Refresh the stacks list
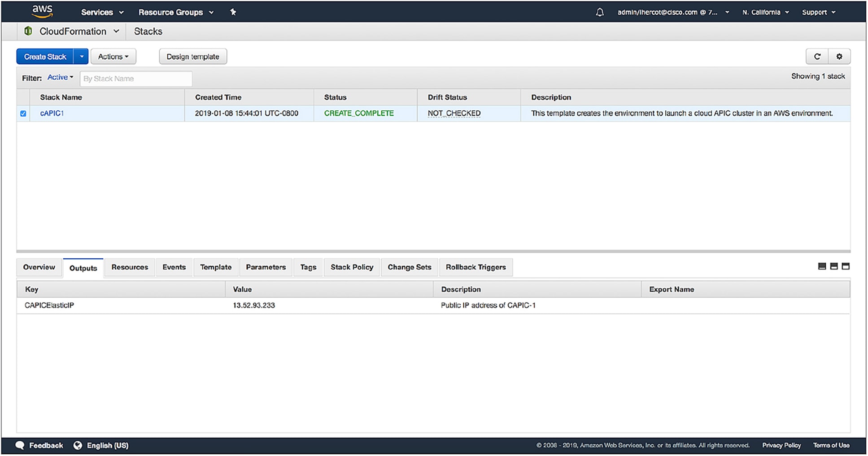The height and width of the screenshot is (456, 868). pyautogui.click(x=817, y=56)
